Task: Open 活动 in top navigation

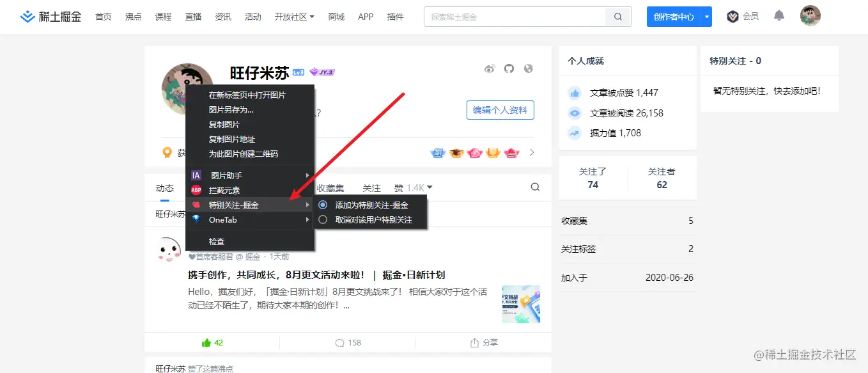Action: pos(253,17)
